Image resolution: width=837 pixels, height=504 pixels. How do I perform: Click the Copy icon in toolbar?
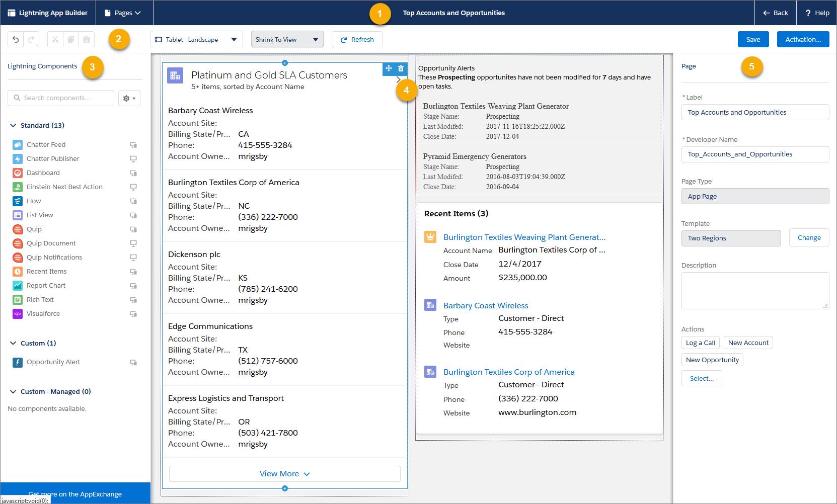(71, 39)
